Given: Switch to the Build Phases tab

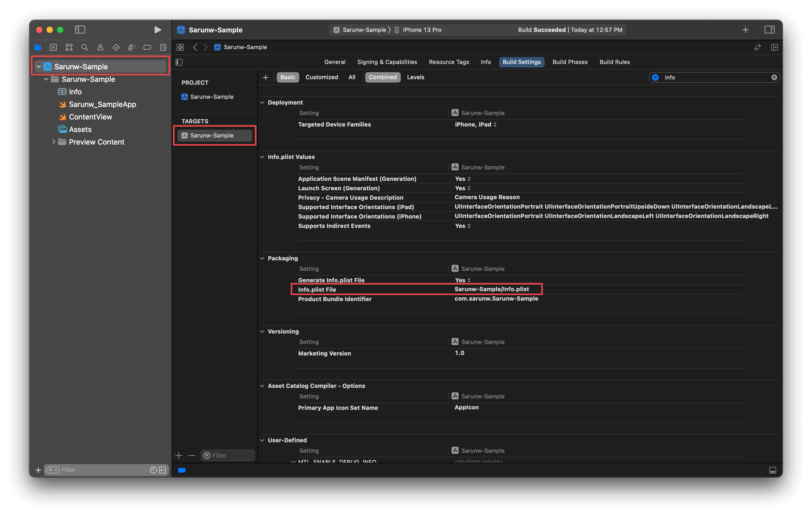Looking at the screenshot, I should pos(569,62).
